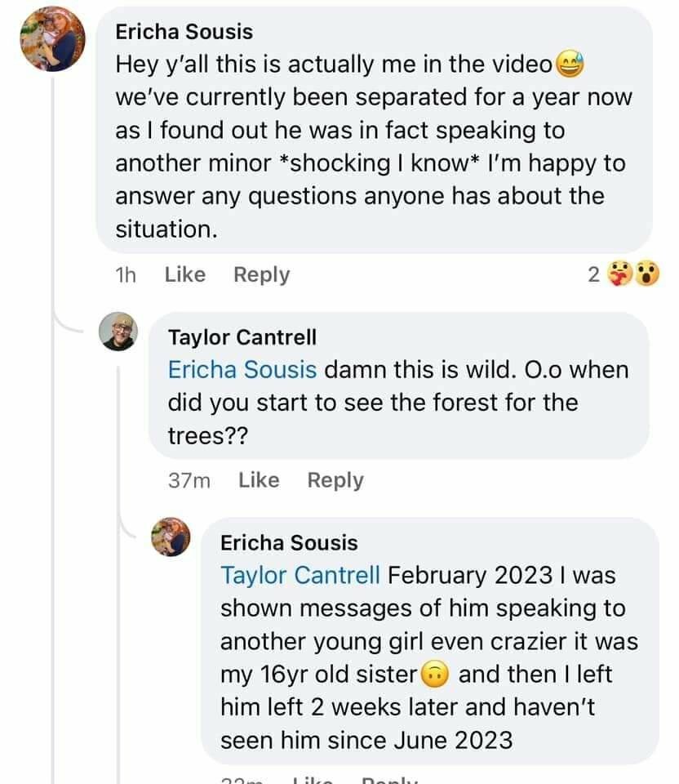Click the 1h timestamp on first comment

tap(126, 275)
